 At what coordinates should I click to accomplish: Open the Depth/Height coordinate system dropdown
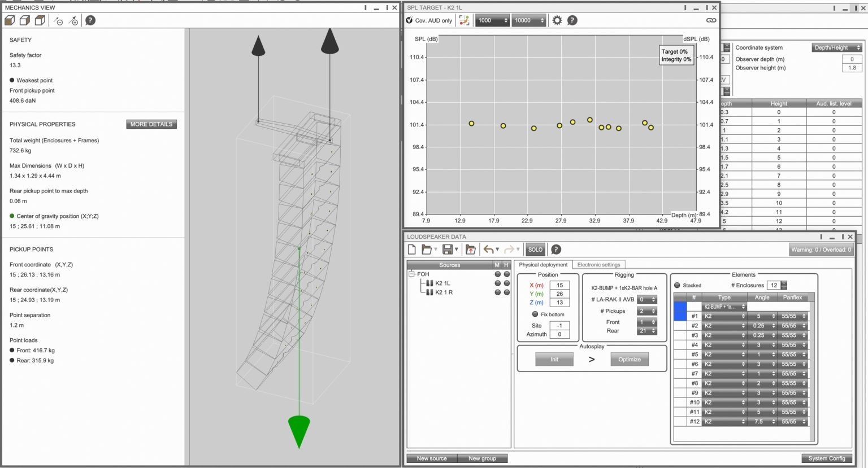tap(836, 47)
